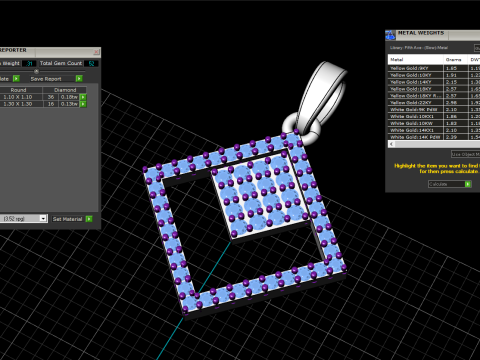480x360 pixels.
Task: Click the Diamond column header
Action: coord(65,90)
